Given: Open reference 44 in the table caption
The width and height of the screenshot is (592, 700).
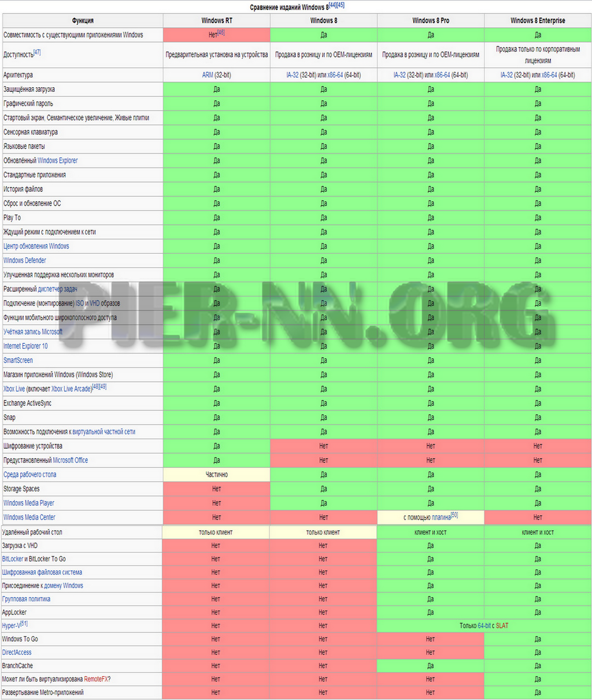Looking at the screenshot, I should pyautogui.click(x=332, y=5).
